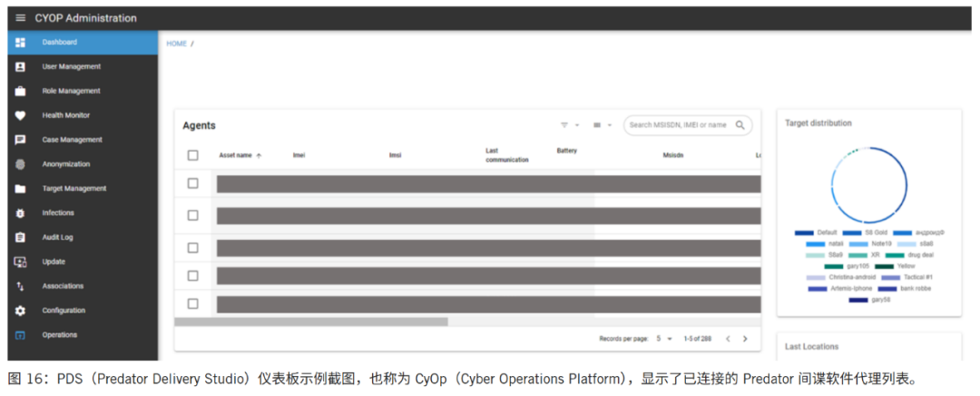Click the Tactical #1 legend label
Screen dimensions: 980x396
coord(919,277)
